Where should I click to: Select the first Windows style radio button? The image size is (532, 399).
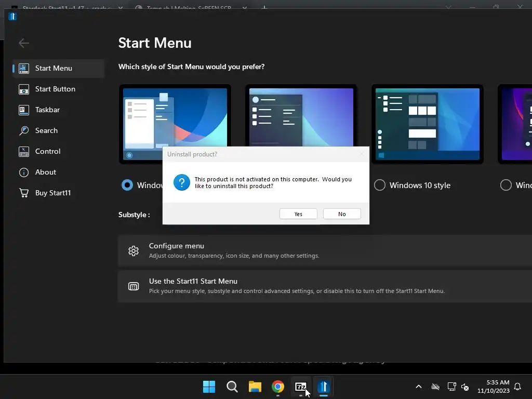tap(127, 185)
